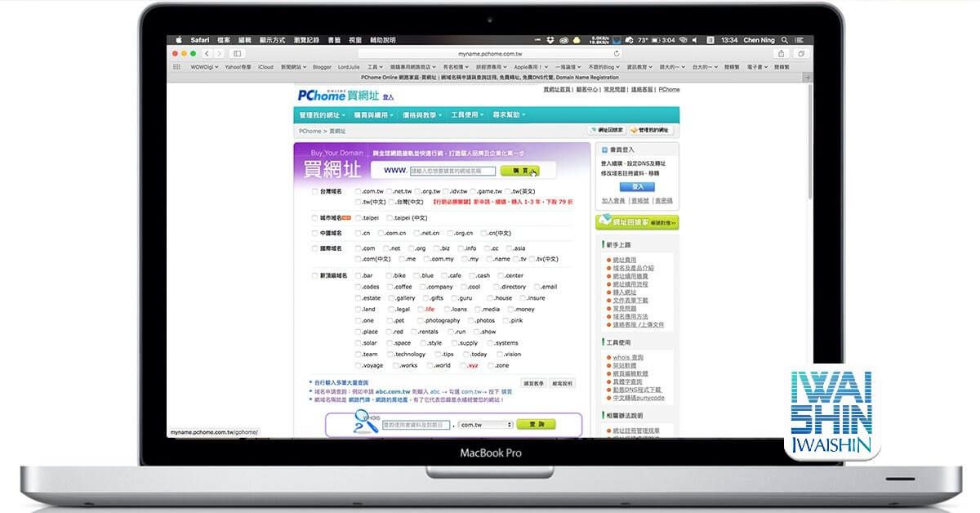Screen dimensions: 980x513
Task: Expand the 尋求幫助 navigation dropdown
Action: coord(509,115)
